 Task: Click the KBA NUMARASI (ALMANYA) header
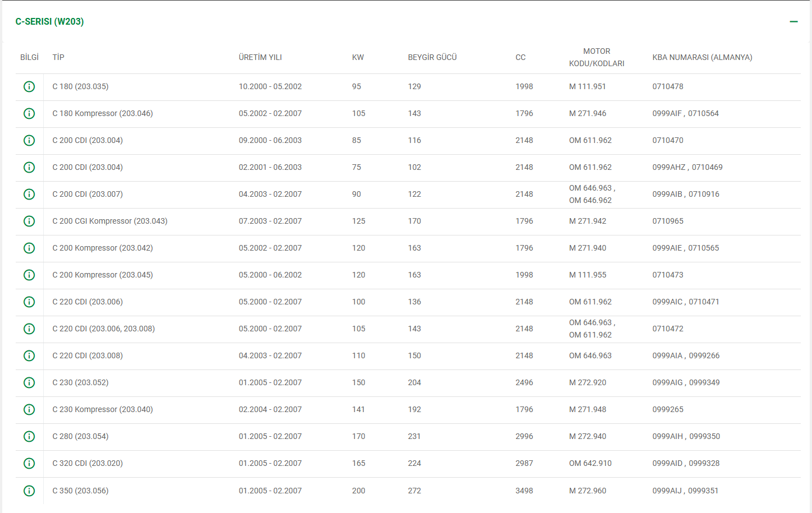[702, 57]
